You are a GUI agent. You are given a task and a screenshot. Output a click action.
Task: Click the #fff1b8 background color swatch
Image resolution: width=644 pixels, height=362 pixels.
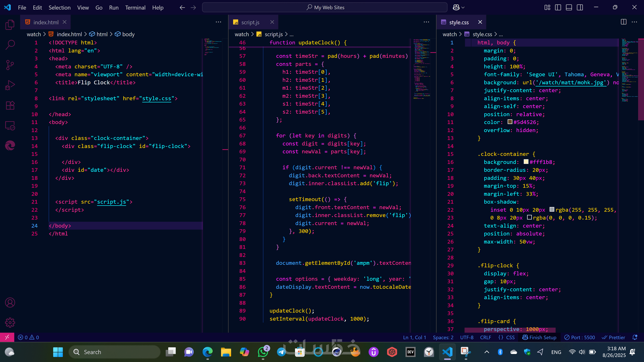click(x=526, y=162)
